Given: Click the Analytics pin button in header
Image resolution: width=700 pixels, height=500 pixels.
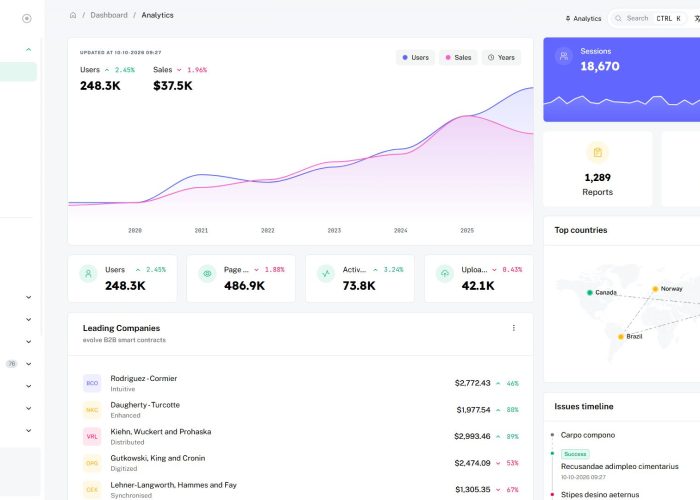Looking at the screenshot, I should tap(583, 18).
